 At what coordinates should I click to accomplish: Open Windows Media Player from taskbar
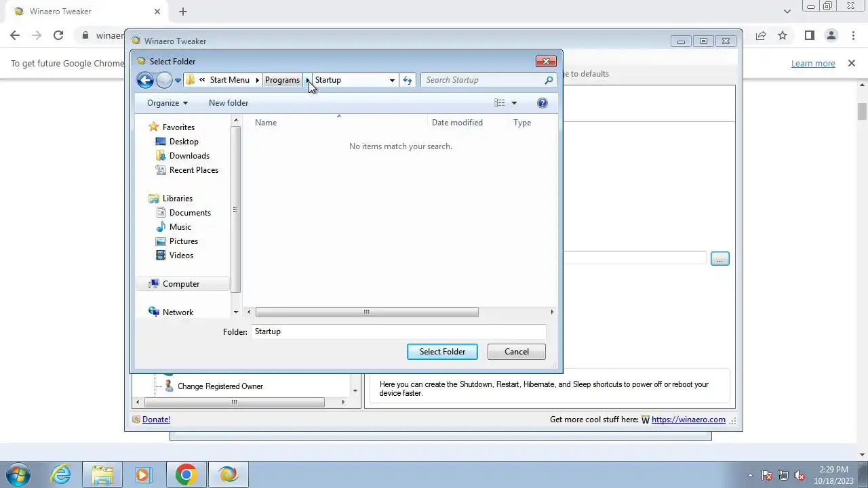tap(143, 474)
